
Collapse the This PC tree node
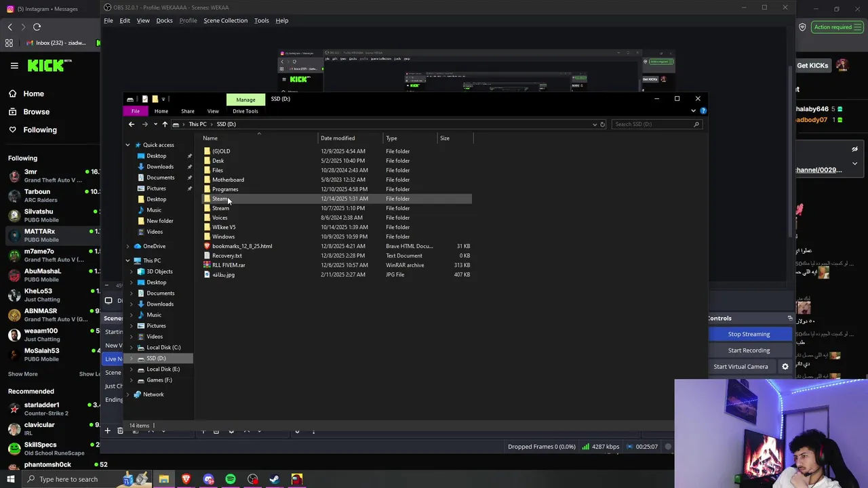(x=127, y=260)
